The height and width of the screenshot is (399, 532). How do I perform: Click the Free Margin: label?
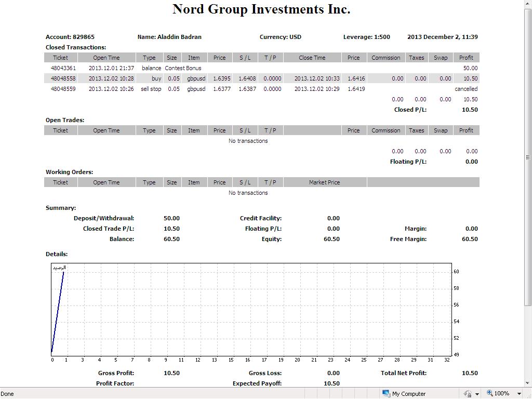[x=408, y=239]
